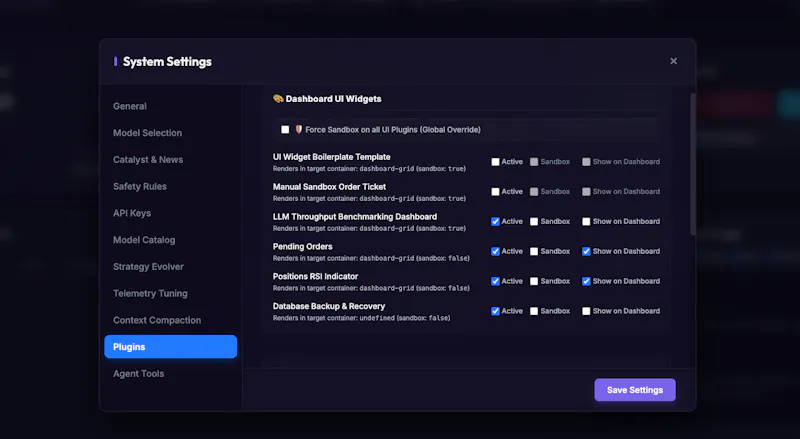Deactivate Database Backup & Recovery

[x=495, y=311]
